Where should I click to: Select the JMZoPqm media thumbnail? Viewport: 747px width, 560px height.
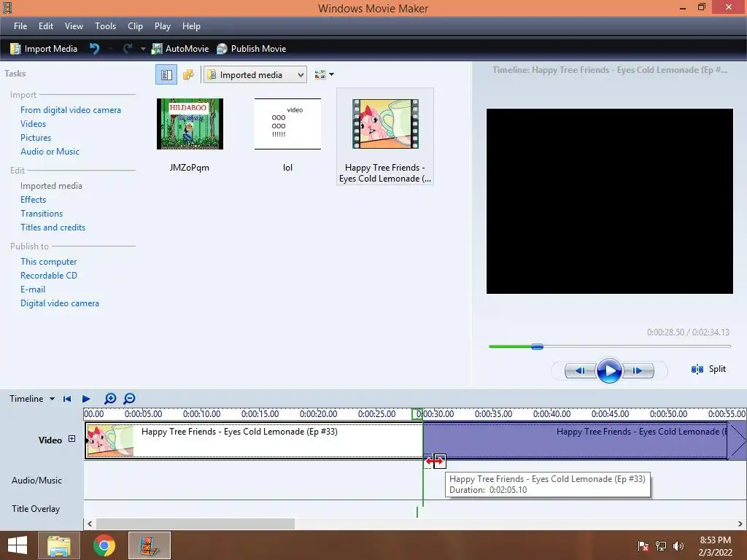click(x=190, y=124)
